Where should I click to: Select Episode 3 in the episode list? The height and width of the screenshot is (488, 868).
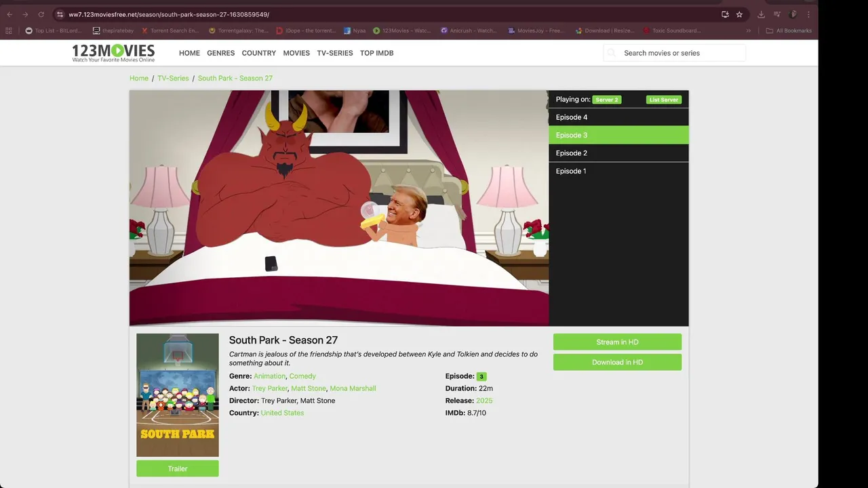618,135
